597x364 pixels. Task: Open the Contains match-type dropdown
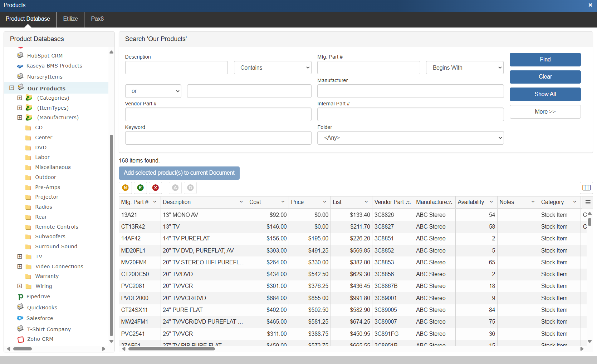point(273,68)
